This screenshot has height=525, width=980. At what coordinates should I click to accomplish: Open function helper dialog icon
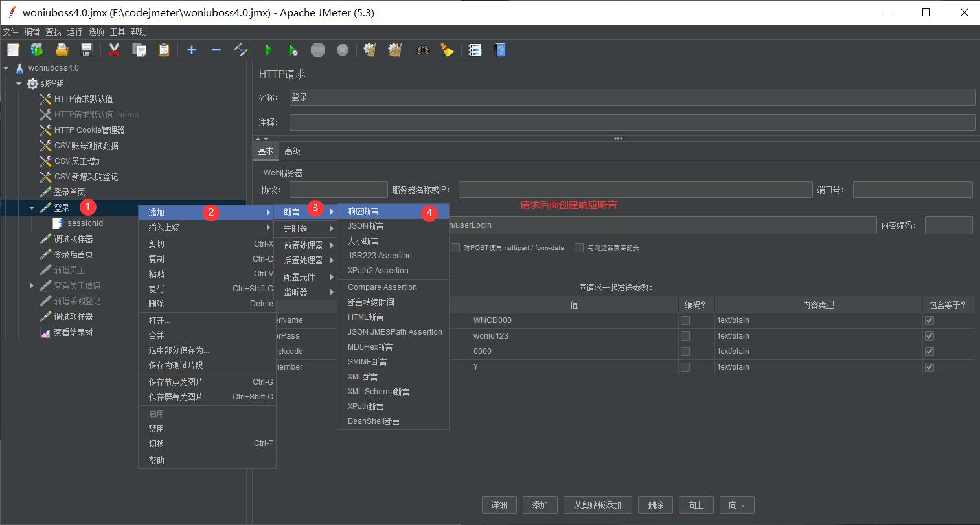(475, 50)
